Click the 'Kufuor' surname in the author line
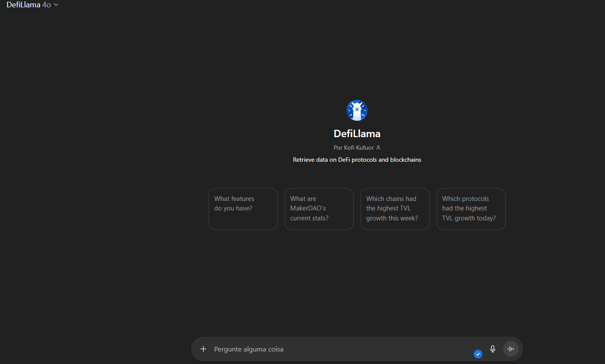The image size is (605, 364). (x=365, y=147)
